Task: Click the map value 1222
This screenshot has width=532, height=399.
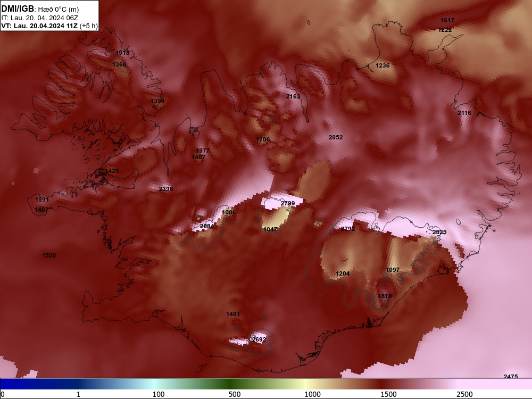Action: click(445, 30)
